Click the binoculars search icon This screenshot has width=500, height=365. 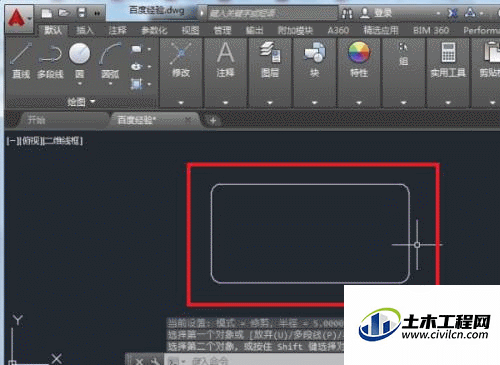(347, 13)
